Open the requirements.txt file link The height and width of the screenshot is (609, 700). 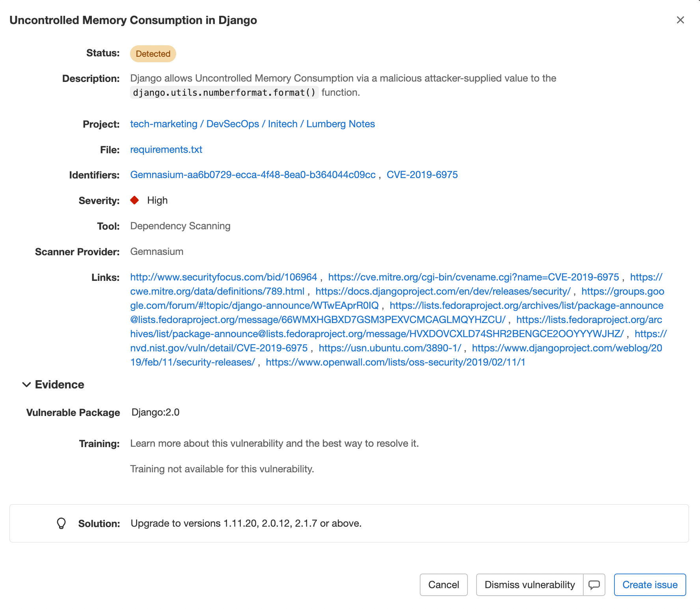[166, 150]
